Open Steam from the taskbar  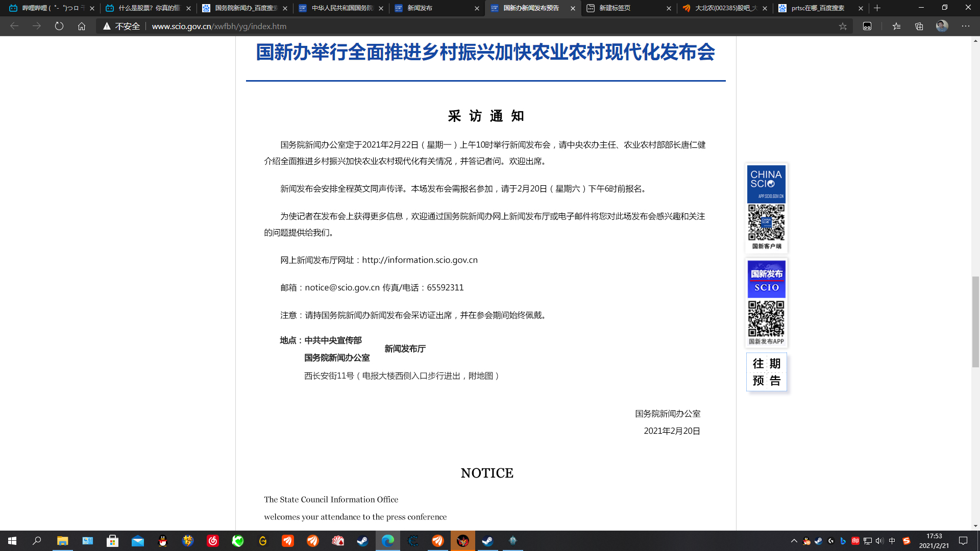click(363, 541)
